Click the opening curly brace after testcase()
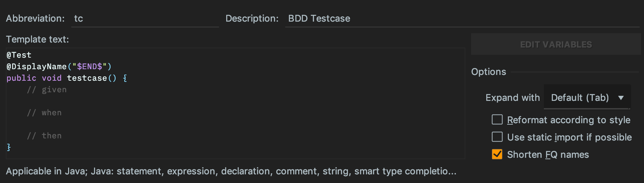644x183 pixels. 125,78
